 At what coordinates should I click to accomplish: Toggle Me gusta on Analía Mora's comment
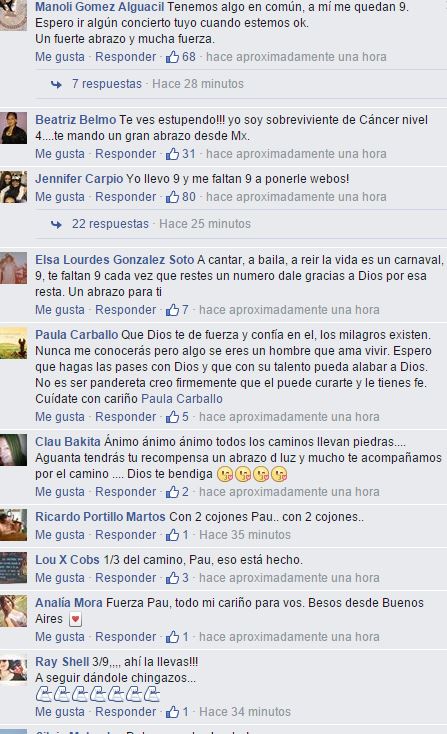tap(60, 637)
